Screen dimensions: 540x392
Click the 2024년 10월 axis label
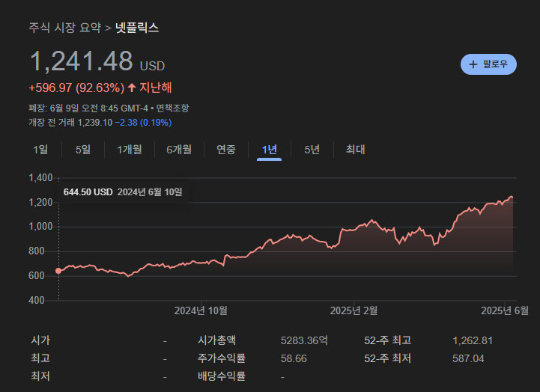pyautogui.click(x=201, y=311)
